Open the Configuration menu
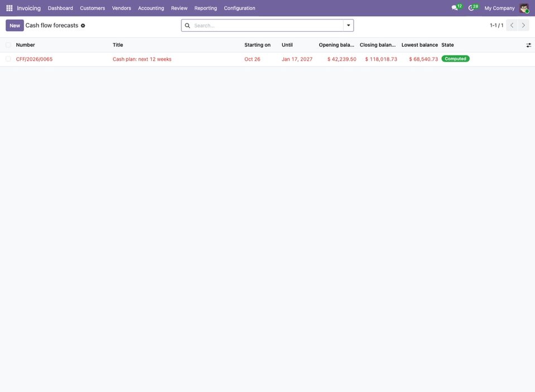The width and height of the screenshot is (535, 392). click(239, 8)
